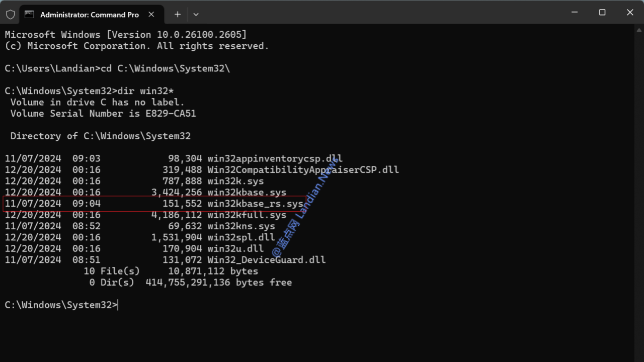Click the scrollbar up arrow
The height and width of the screenshot is (362, 644).
(x=639, y=29)
